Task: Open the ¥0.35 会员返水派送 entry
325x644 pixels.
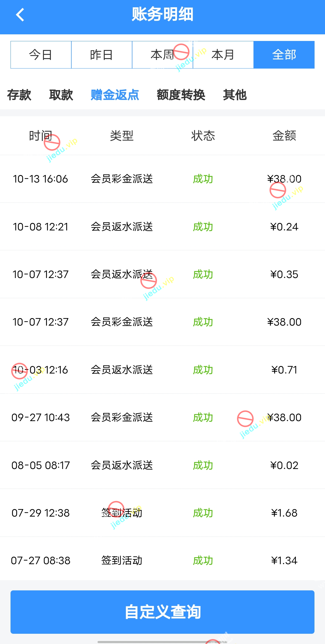Action: [x=162, y=274]
